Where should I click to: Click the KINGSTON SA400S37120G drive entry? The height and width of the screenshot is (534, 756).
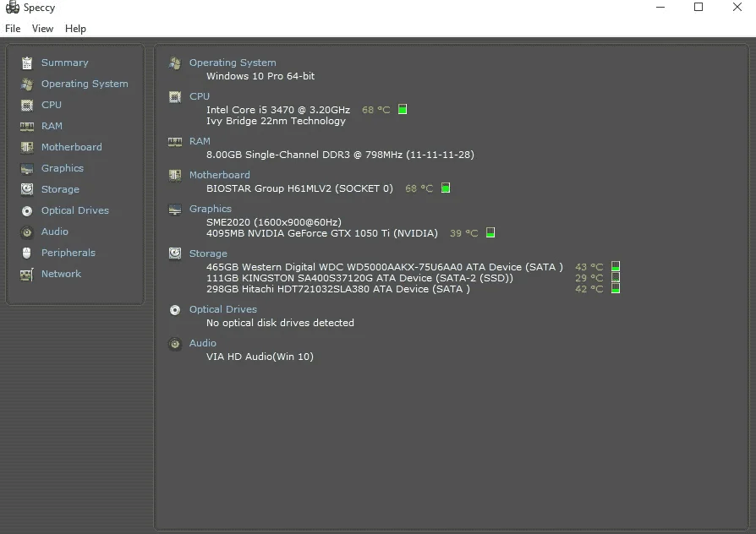(359, 278)
